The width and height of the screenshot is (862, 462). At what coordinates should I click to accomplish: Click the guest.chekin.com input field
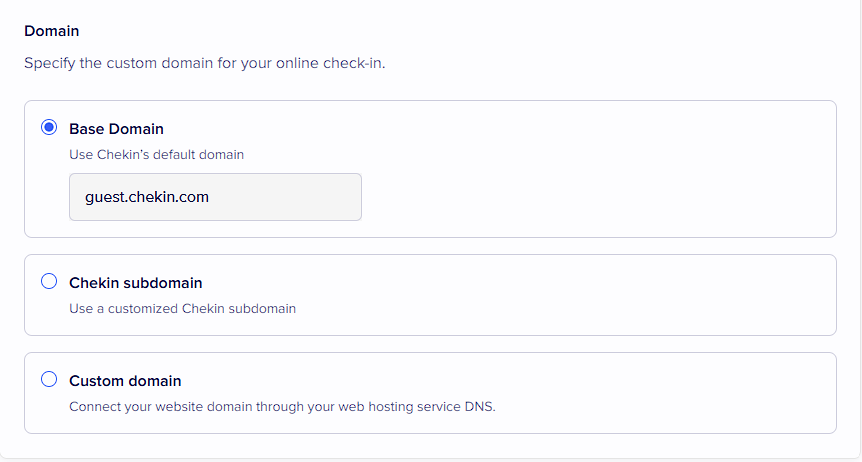point(215,197)
